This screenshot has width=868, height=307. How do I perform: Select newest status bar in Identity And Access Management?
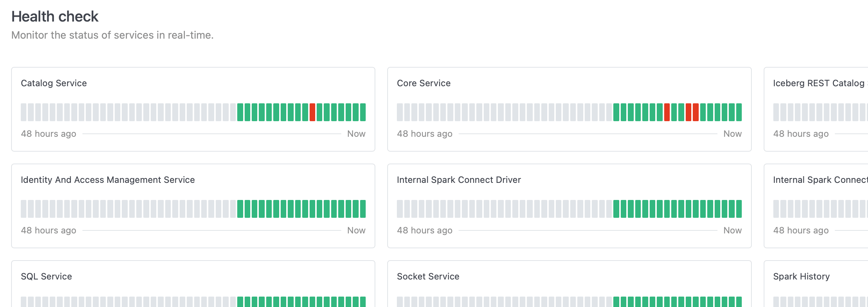coord(363,209)
